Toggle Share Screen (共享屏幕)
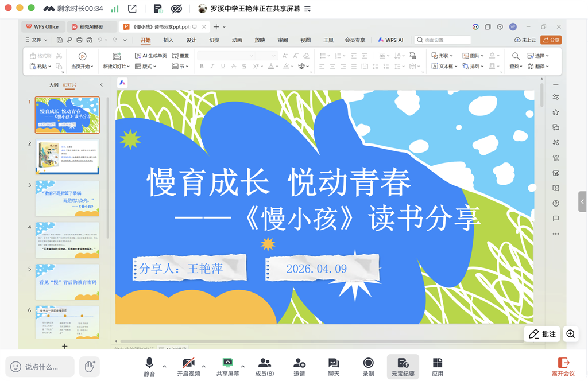 227,367
